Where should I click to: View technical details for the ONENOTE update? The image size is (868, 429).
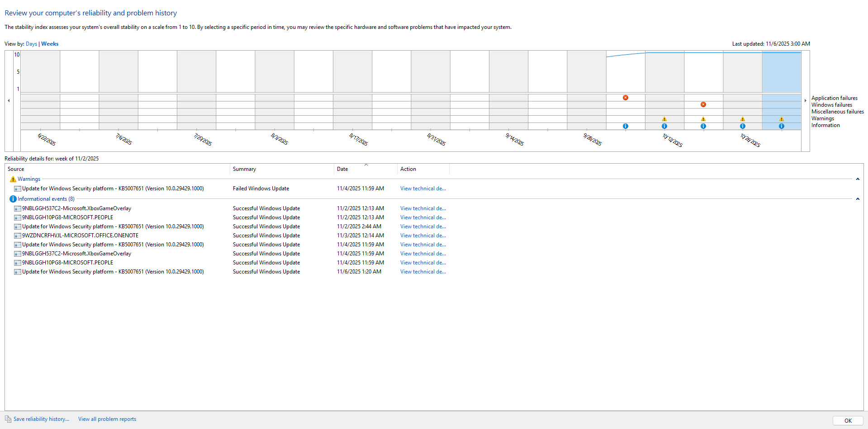pos(423,236)
